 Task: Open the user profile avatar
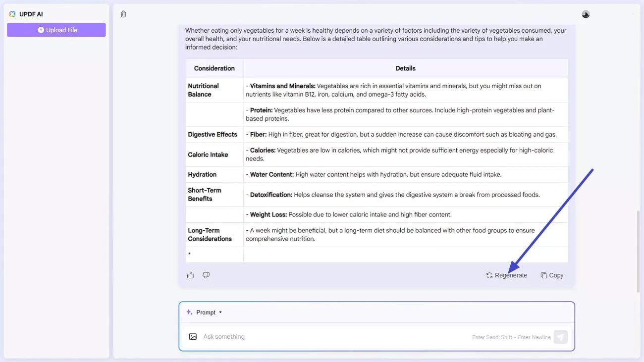click(x=586, y=14)
